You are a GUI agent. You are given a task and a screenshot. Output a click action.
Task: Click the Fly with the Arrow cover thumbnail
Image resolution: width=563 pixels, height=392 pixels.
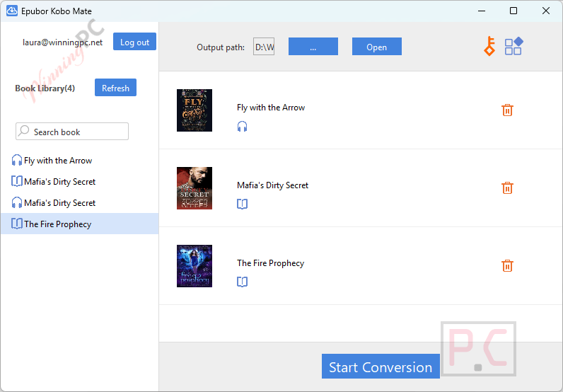(195, 110)
